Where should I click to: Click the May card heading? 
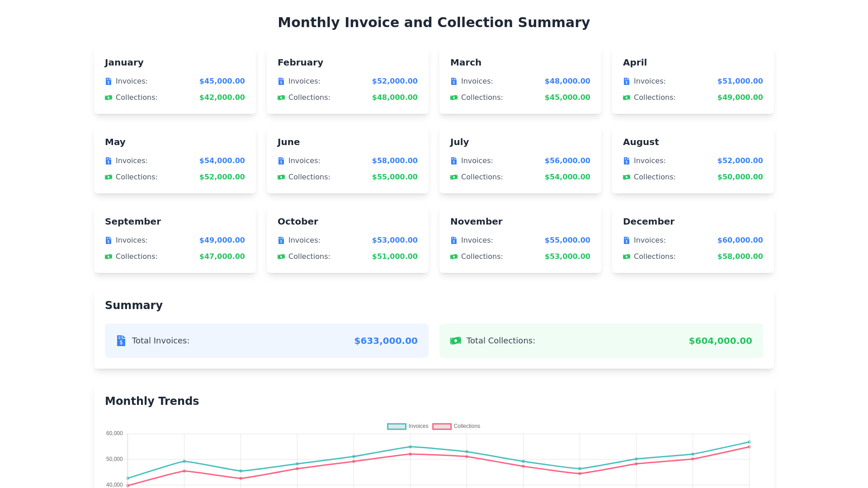pyautogui.click(x=115, y=142)
